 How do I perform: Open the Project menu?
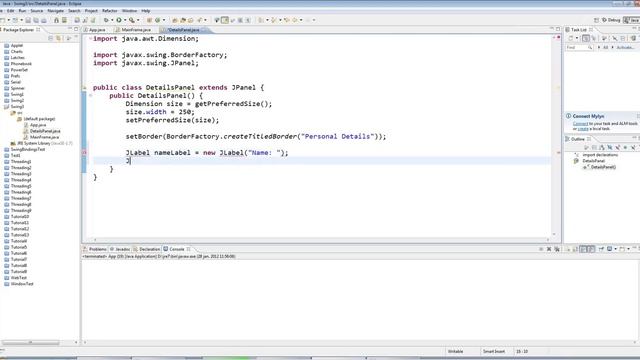pos(91,11)
